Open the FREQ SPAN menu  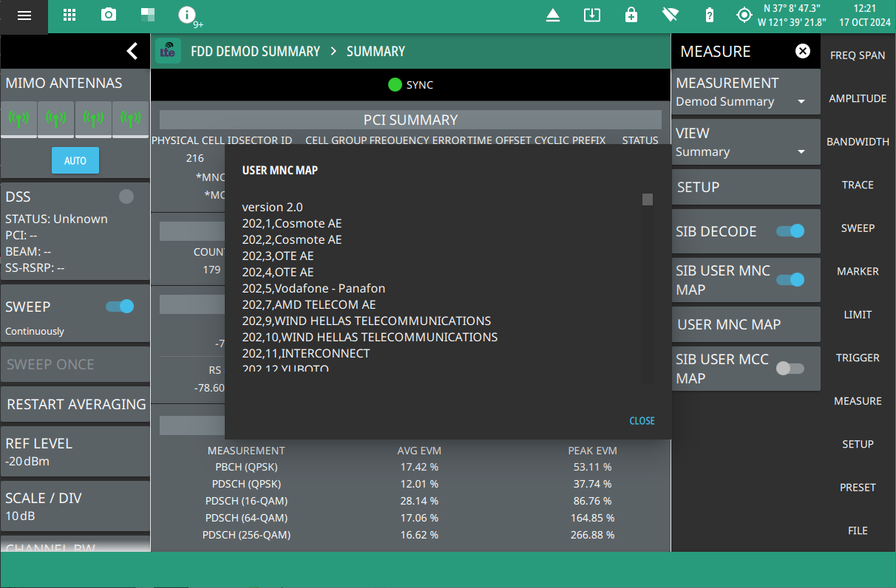point(858,55)
